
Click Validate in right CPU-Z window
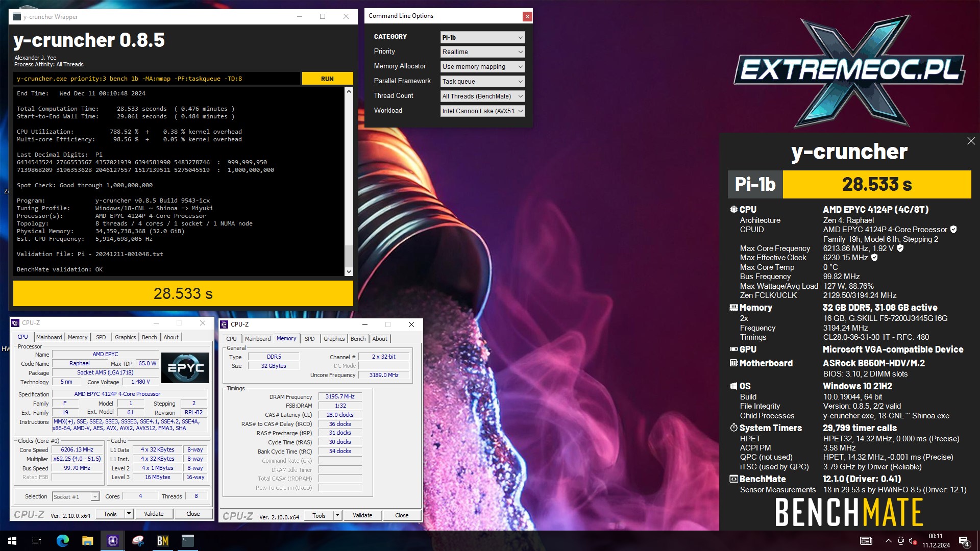pos(362,515)
